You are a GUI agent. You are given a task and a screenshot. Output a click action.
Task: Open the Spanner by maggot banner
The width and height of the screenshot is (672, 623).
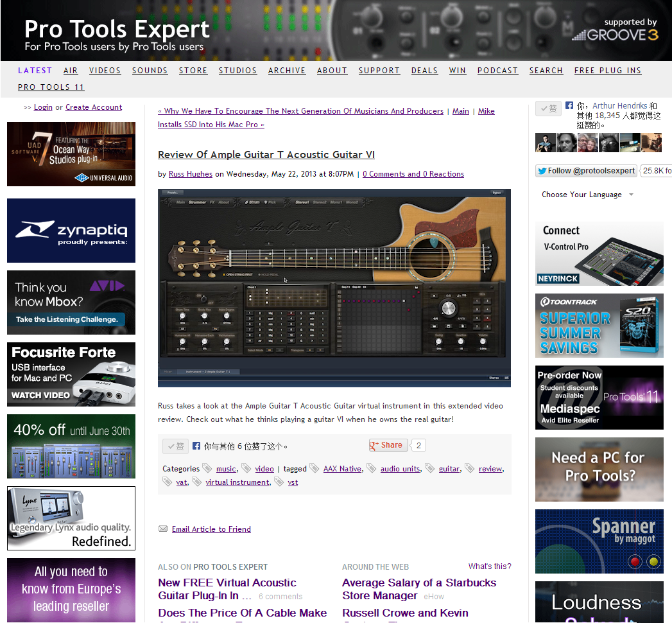pos(599,541)
